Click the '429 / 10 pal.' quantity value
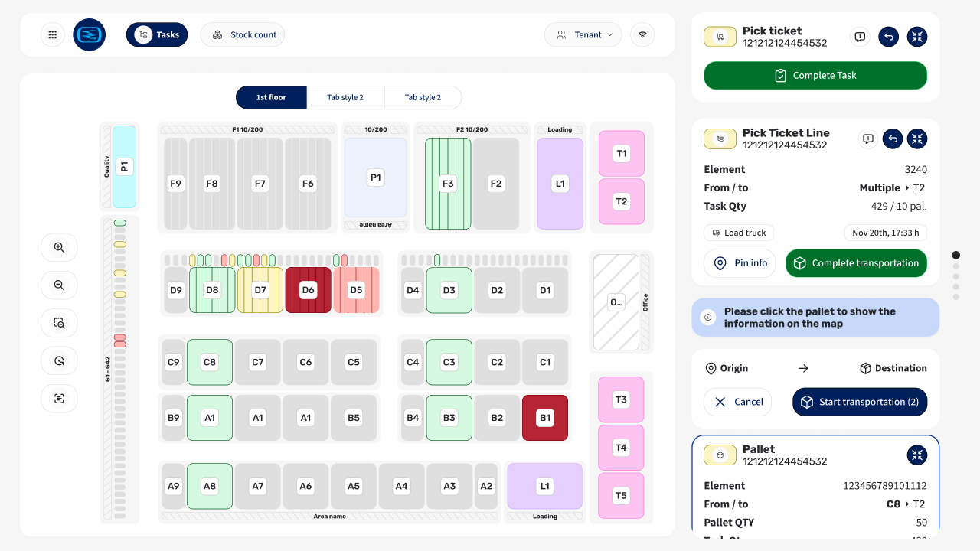 899,206
